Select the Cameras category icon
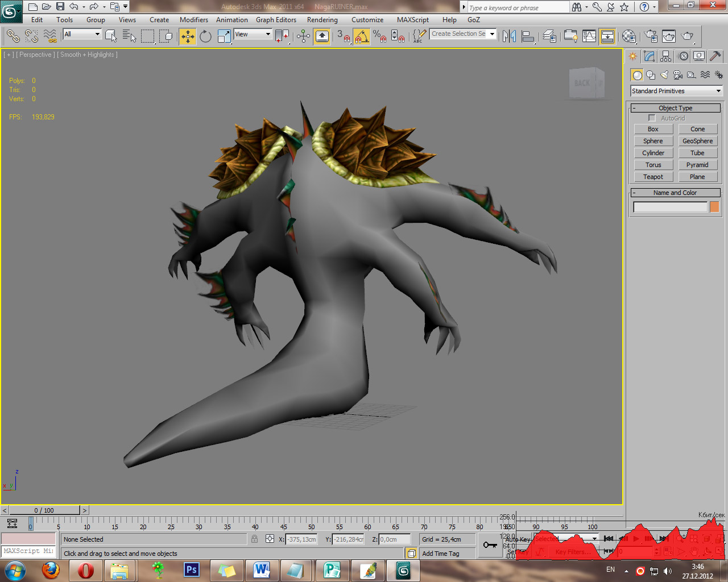 [678, 75]
